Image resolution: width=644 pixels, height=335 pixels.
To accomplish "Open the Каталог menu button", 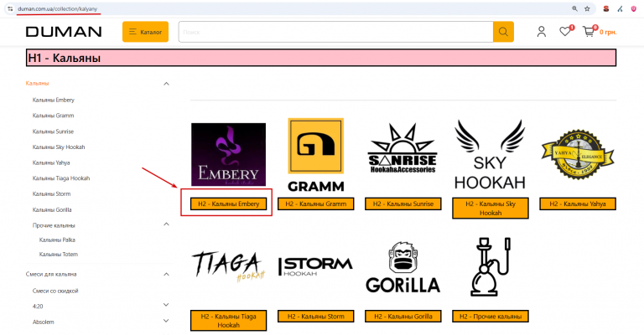I will click(x=145, y=32).
